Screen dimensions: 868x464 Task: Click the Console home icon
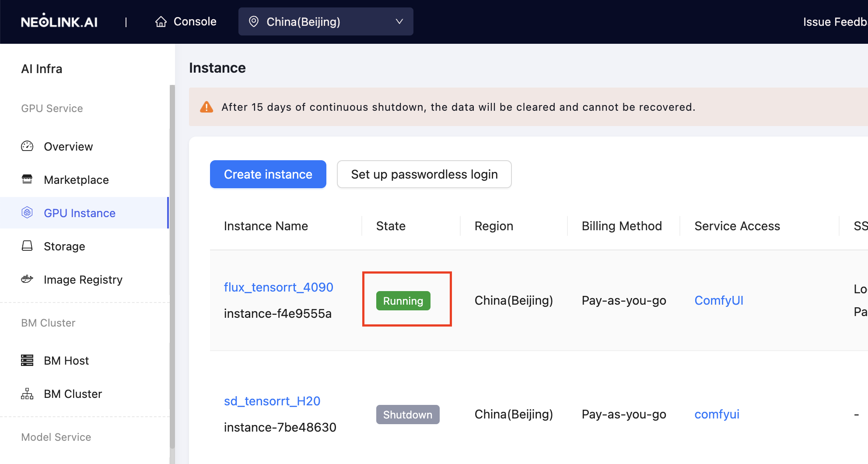point(161,21)
